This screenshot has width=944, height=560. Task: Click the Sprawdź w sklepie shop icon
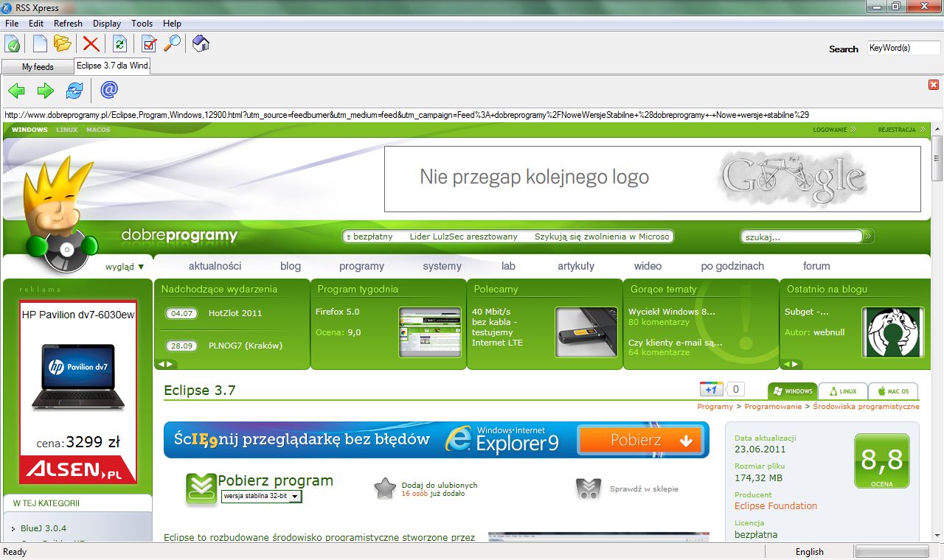point(589,489)
